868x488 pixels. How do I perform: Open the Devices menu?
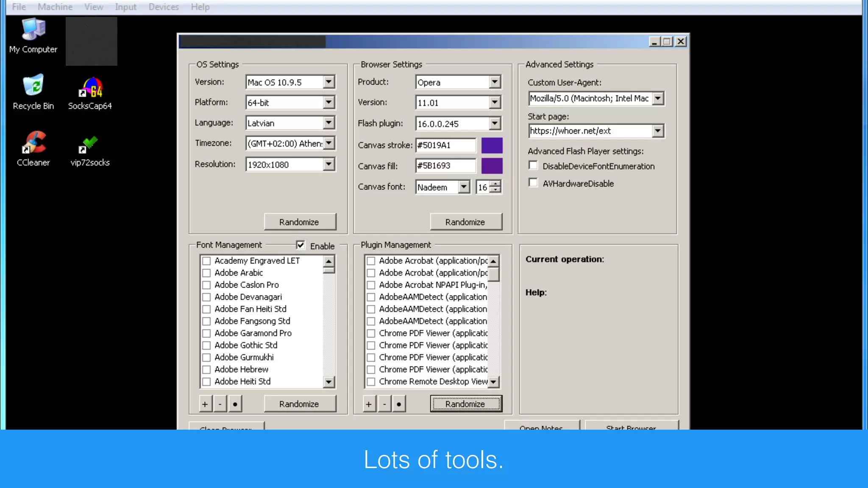pos(164,7)
